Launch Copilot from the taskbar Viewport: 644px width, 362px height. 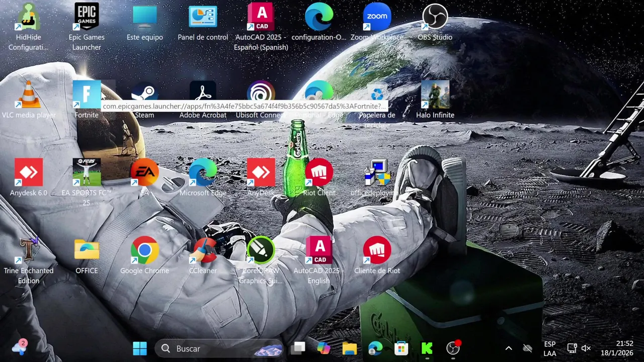324,348
